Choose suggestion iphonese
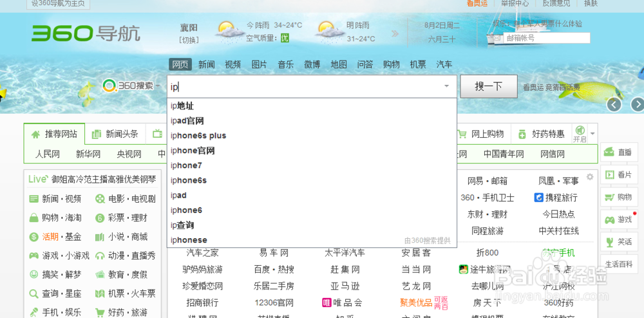 pos(312,240)
